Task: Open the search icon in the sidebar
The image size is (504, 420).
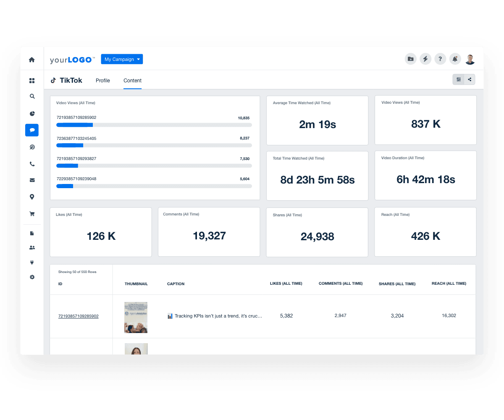Action: 32,96
